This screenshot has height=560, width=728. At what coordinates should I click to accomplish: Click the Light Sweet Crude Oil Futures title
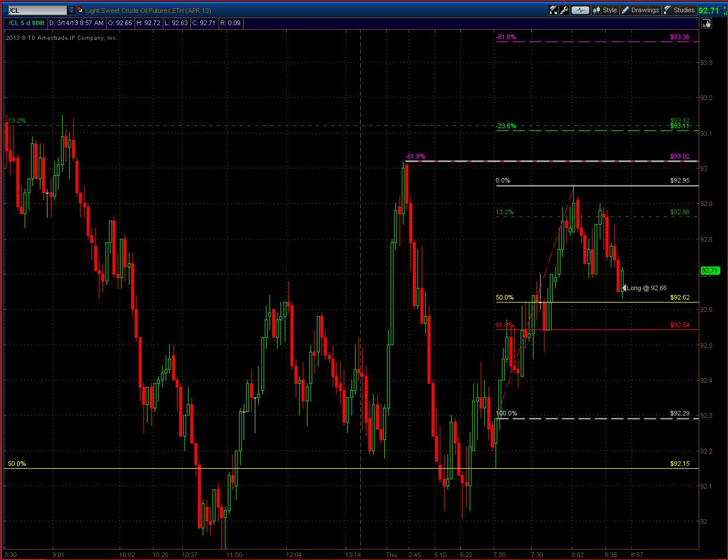148,11
